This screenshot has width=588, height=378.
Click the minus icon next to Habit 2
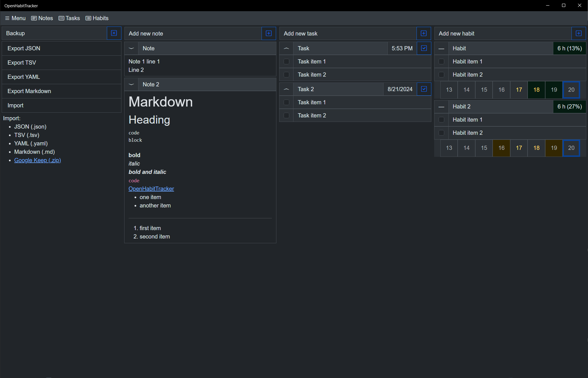(441, 107)
